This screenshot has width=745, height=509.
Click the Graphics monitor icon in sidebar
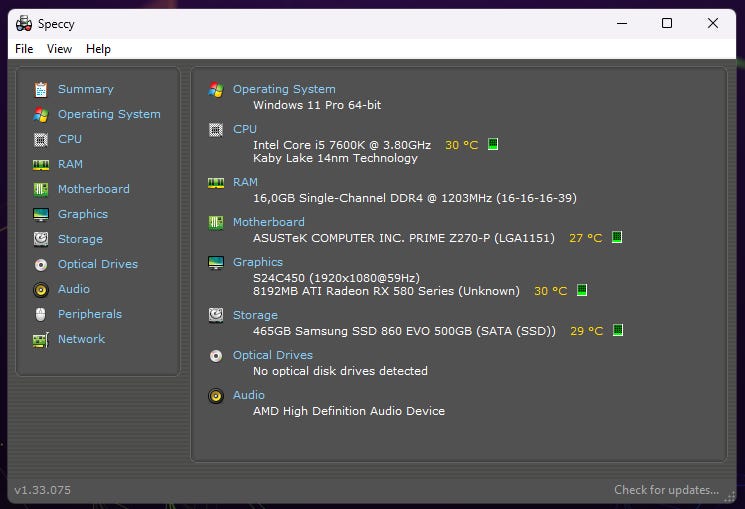(41, 214)
